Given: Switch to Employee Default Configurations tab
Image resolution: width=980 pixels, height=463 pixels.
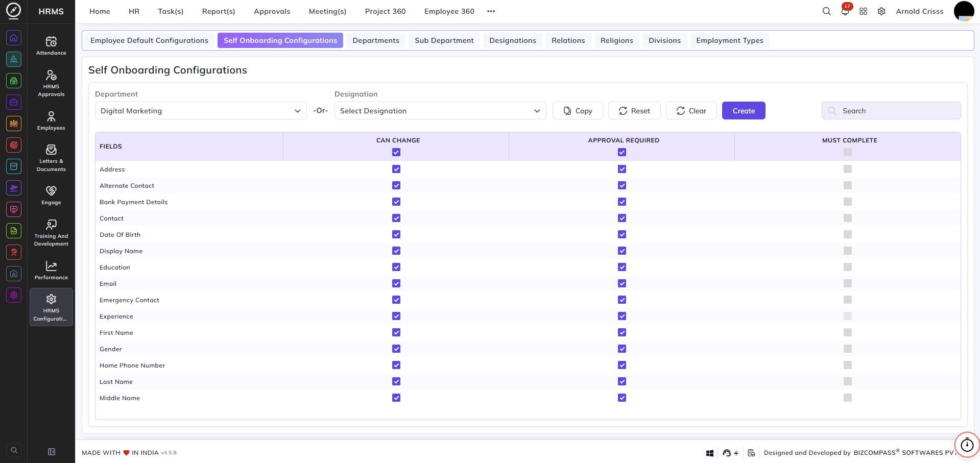Looking at the screenshot, I should click(x=149, y=40).
